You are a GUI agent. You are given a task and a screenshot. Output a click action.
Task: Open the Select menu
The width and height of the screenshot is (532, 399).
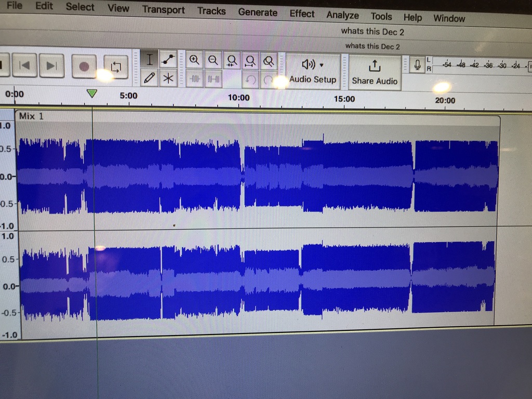click(x=80, y=7)
